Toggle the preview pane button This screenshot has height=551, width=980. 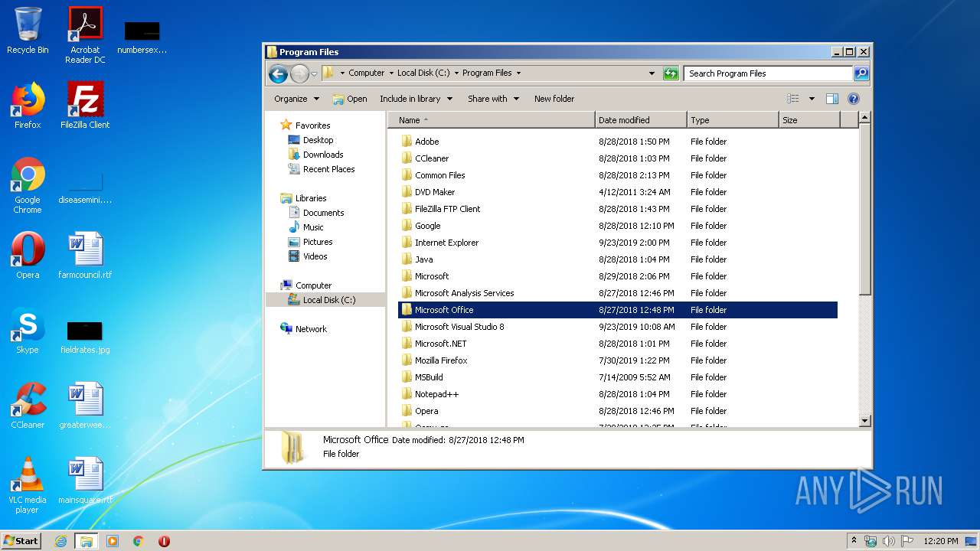point(832,99)
